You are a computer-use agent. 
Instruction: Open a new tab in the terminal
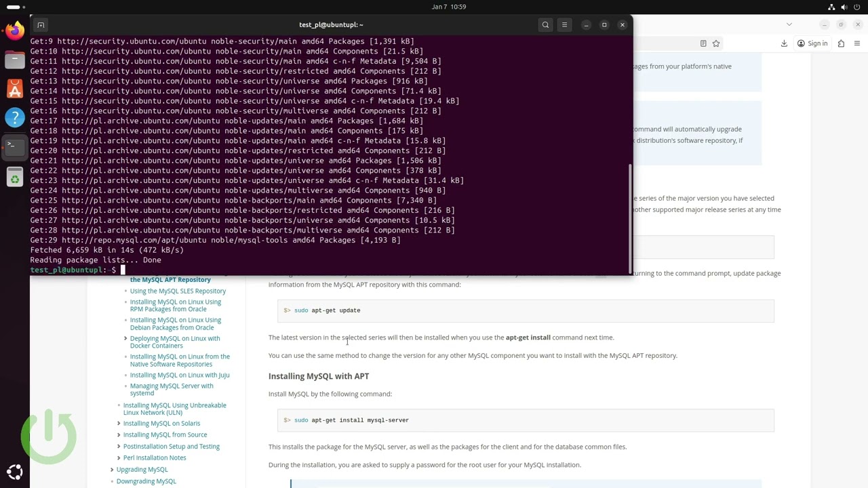[x=41, y=25]
